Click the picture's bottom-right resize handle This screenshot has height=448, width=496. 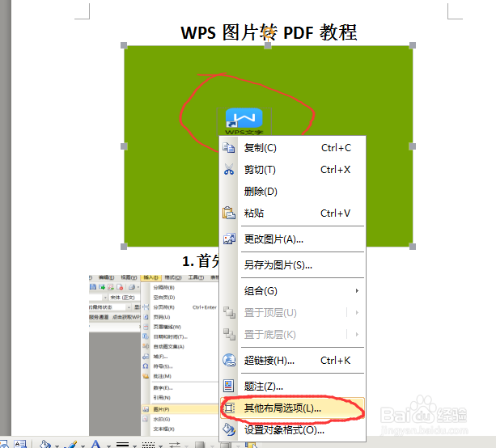(413, 247)
